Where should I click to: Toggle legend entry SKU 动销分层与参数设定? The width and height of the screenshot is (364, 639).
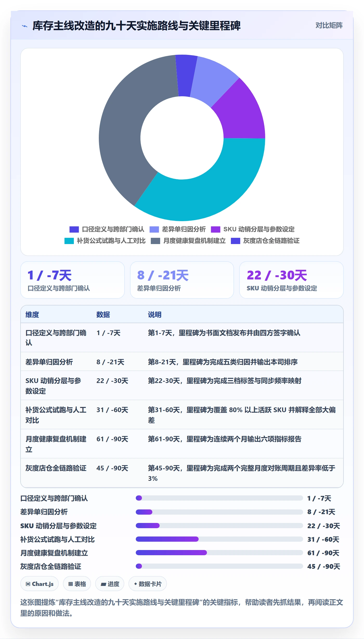pos(253,229)
